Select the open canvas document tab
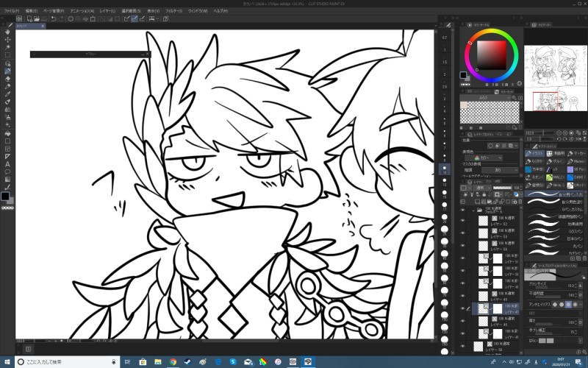This screenshot has width=588, height=368. point(30,26)
